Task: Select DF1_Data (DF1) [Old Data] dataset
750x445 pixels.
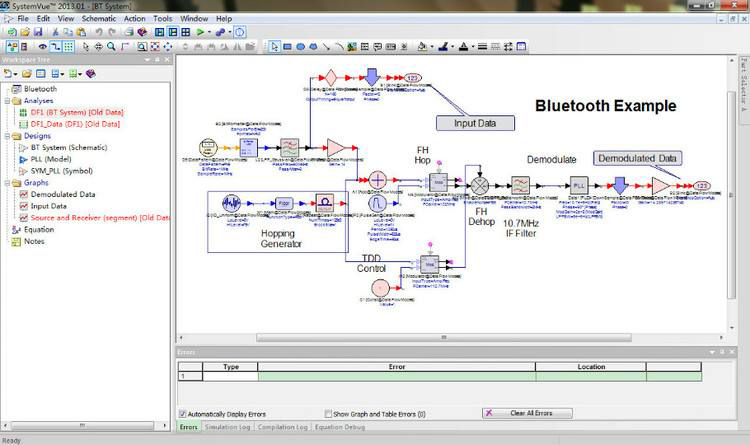Action: point(75,124)
